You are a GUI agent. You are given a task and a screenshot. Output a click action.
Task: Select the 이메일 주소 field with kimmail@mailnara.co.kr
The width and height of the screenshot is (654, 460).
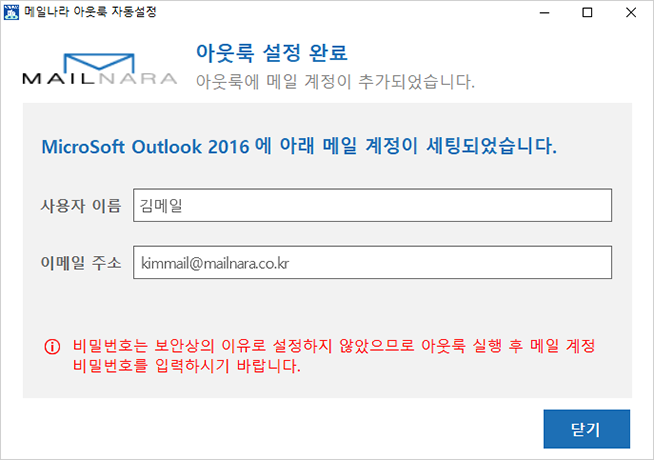(x=372, y=262)
